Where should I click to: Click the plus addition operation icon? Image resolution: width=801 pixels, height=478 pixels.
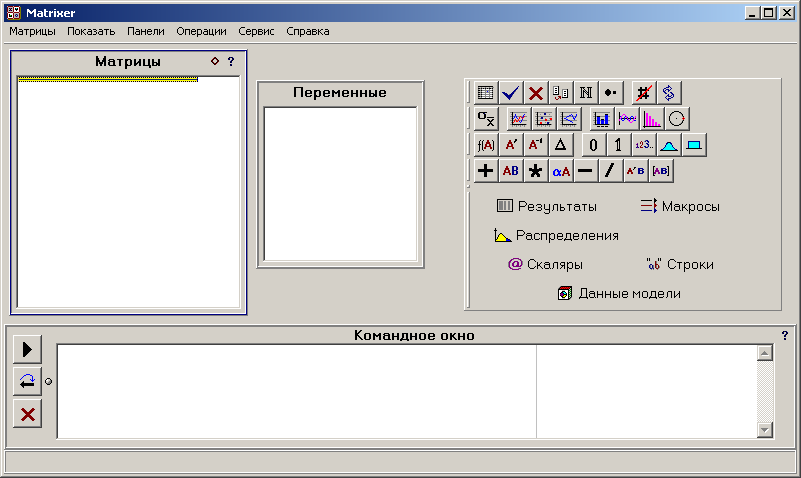[485, 171]
